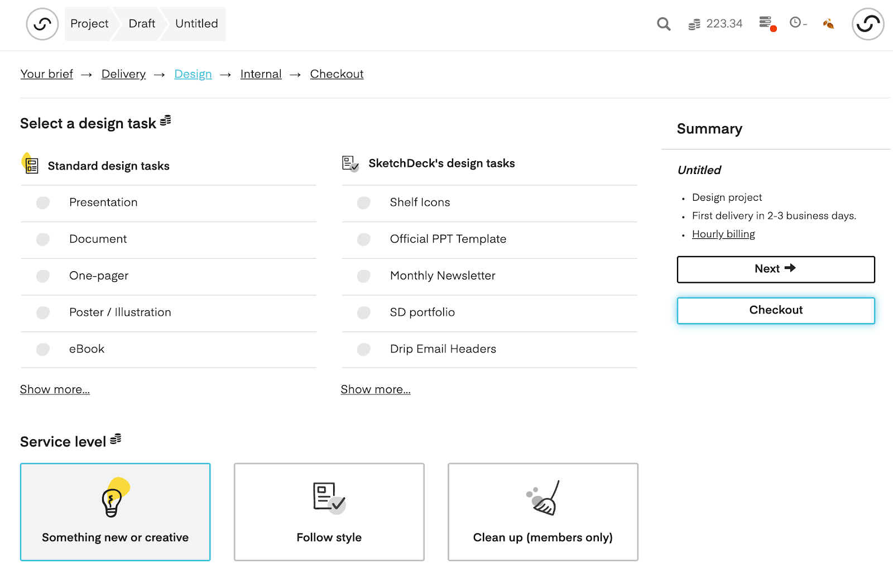The image size is (893, 588).
Task: Select the Document radio button
Action: point(43,239)
